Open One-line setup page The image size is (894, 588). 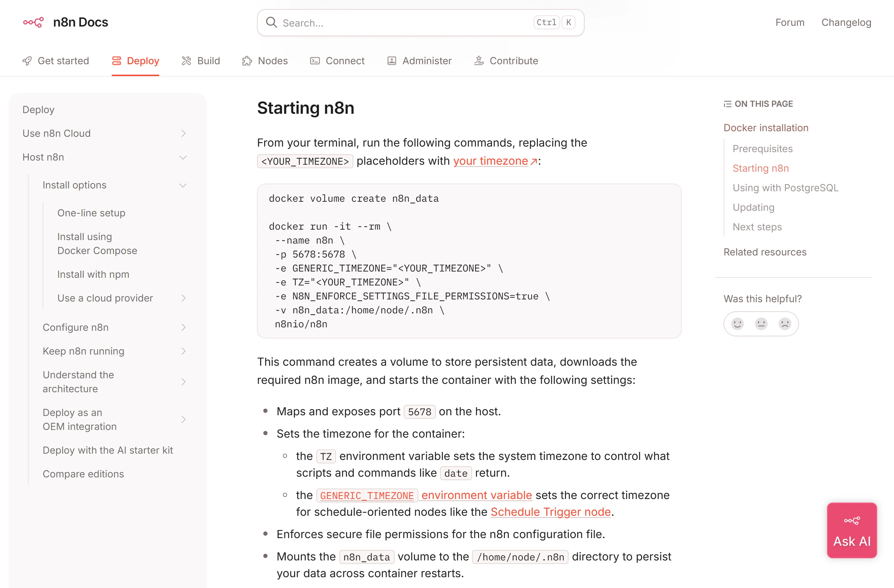point(91,213)
